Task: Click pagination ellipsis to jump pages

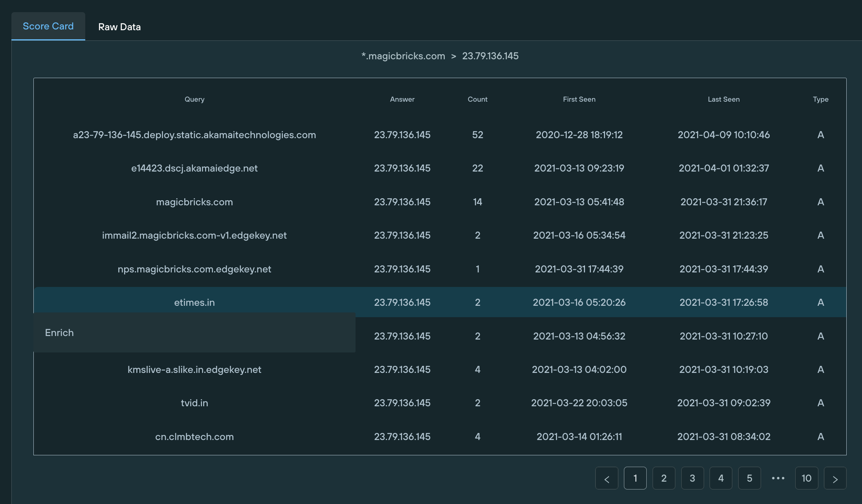Action: pyautogui.click(x=778, y=478)
